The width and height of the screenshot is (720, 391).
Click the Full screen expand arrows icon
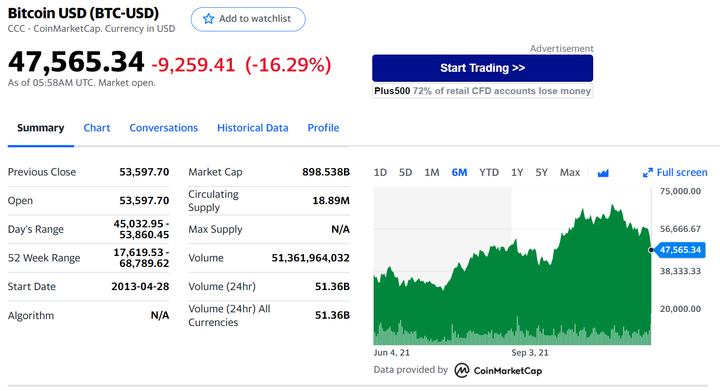(x=647, y=173)
